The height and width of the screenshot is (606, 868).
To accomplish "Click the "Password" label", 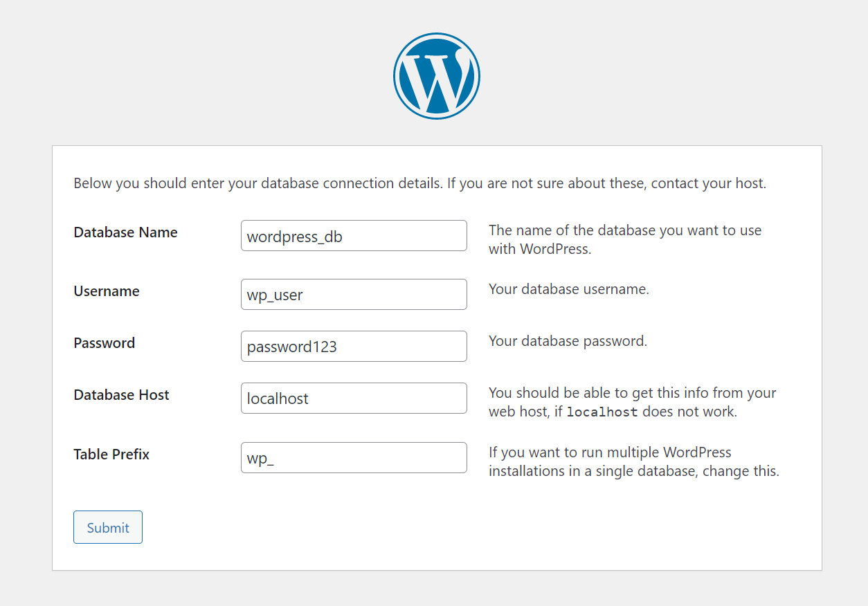I will [105, 343].
